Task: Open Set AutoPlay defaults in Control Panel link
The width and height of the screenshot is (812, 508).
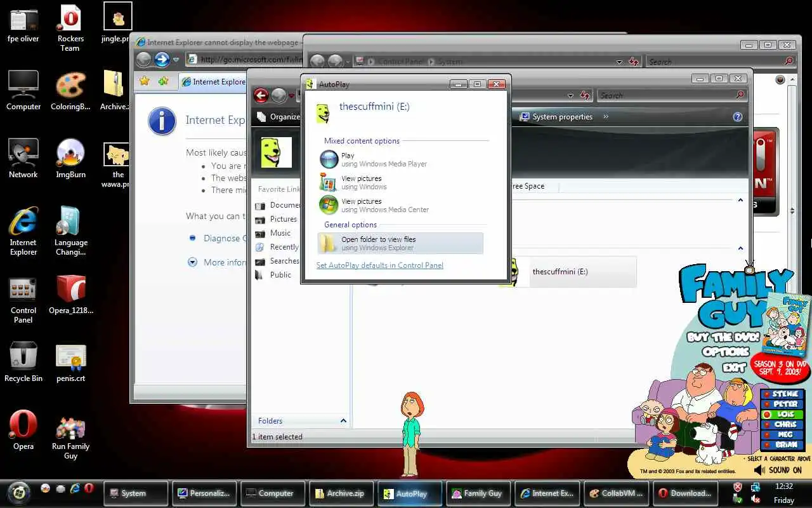Action: point(380,265)
